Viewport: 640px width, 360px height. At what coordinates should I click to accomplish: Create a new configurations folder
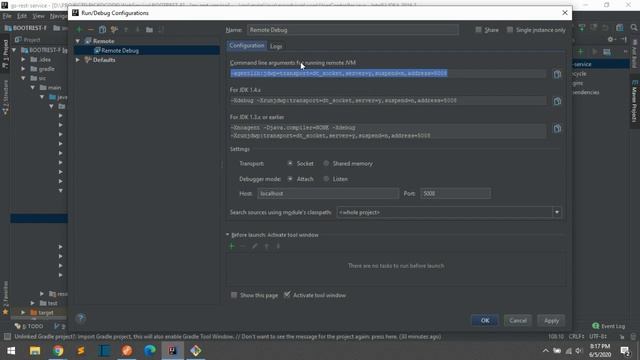(x=149, y=29)
